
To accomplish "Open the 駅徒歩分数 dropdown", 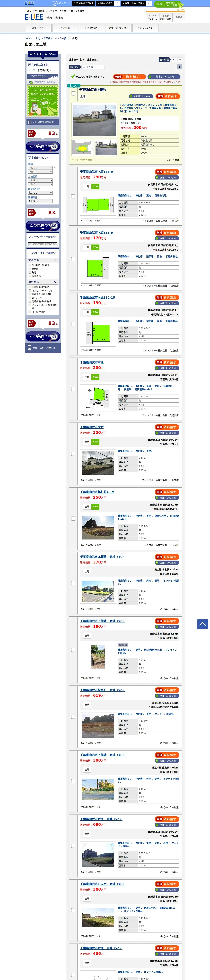I will (x=40, y=193).
